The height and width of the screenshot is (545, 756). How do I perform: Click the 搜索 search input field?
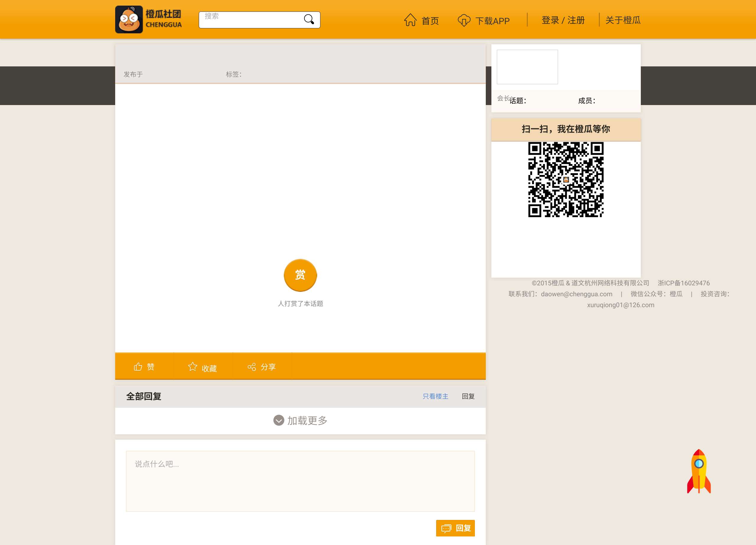[250, 20]
